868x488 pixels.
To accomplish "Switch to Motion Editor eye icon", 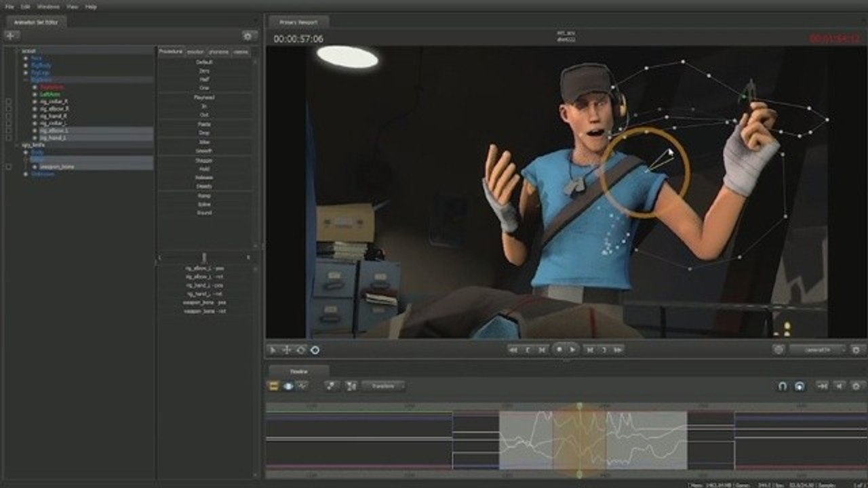I will click(x=288, y=386).
